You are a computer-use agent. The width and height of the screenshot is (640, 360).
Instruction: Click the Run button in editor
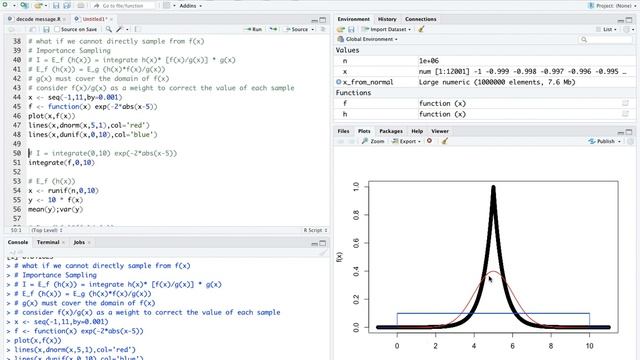click(253, 29)
